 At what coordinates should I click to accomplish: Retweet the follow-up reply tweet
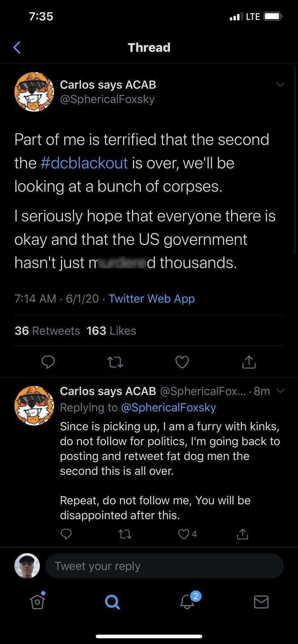coord(125,534)
